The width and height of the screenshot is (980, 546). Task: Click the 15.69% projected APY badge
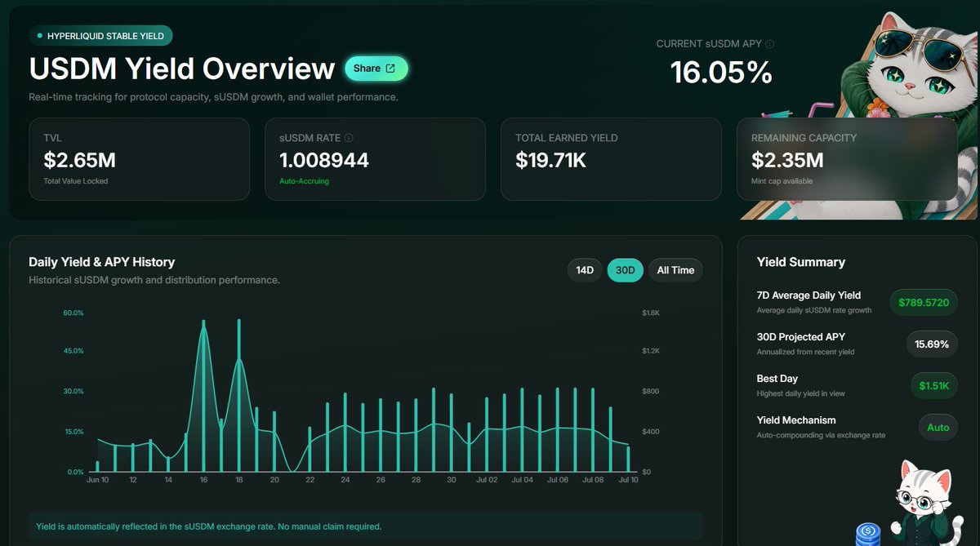click(932, 344)
